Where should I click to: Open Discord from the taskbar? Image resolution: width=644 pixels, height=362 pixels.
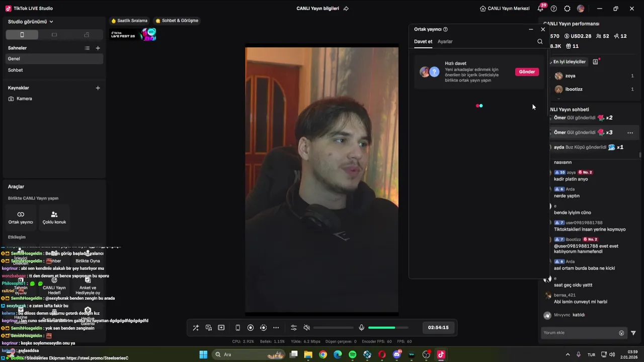click(397, 354)
